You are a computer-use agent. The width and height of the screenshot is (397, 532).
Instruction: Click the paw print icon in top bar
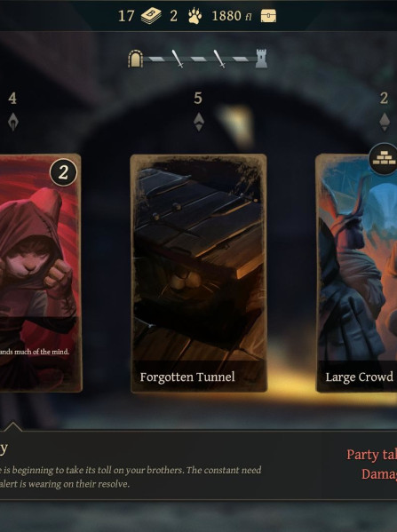click(195, 16)
